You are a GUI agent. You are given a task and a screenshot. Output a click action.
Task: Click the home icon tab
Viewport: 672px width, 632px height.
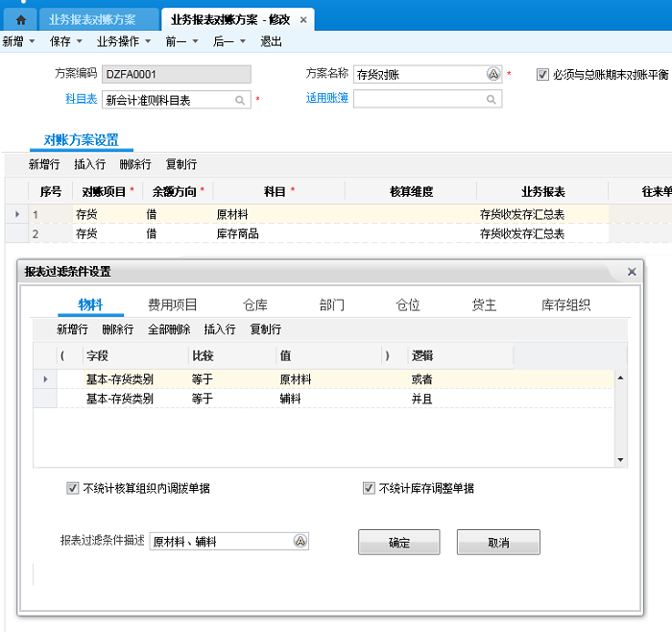[x=20, y=19]
